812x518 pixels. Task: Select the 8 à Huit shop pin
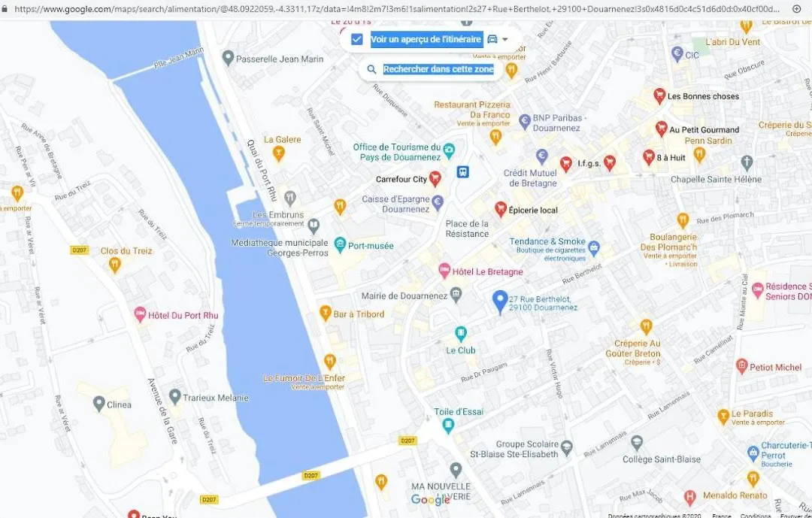pyautogui.click(x=648, y=157)
